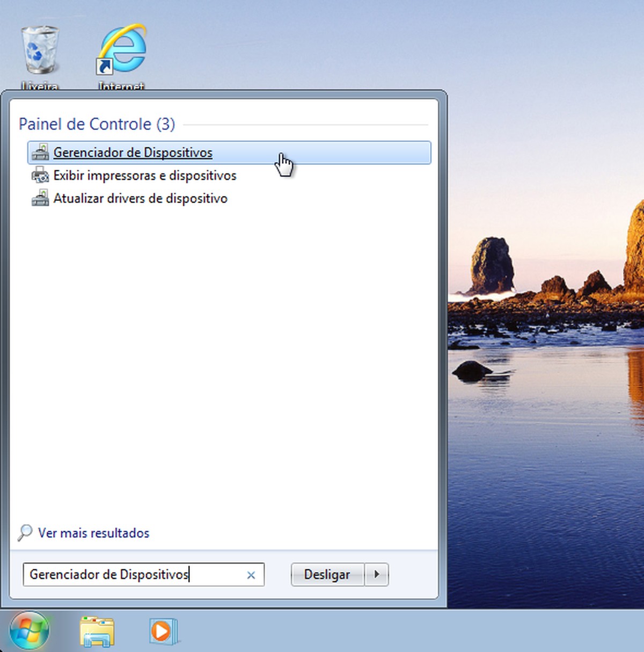Image resolution: width=644 pixels, height=652 pixels.
Task: Select the Painel de Controle section header
Action: (x=97, y=124)
